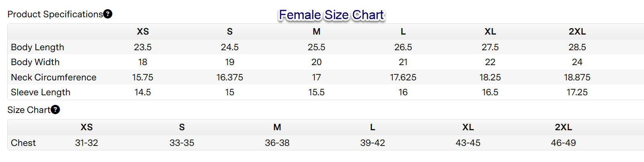Click the 23.5 body length value
Viewport: 644px width, 162px height.
pos(143,47)
